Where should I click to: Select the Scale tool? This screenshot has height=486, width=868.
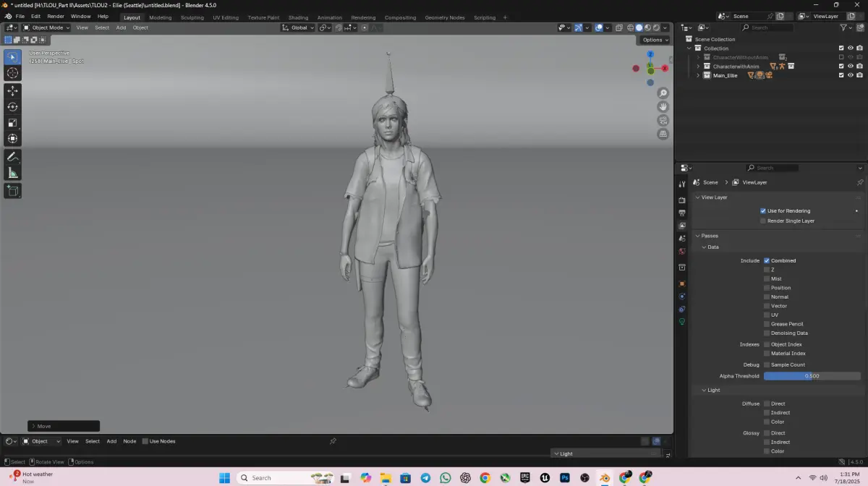coord(12,122)
